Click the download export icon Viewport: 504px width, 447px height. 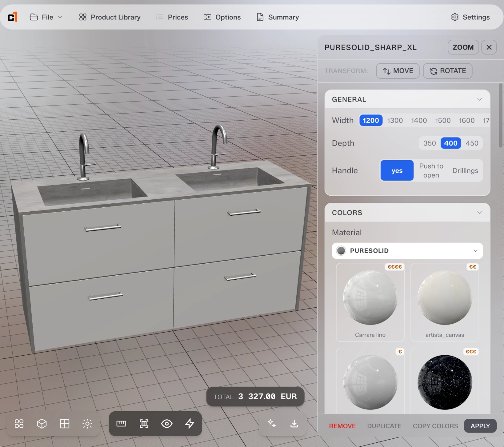coord(294,424)
